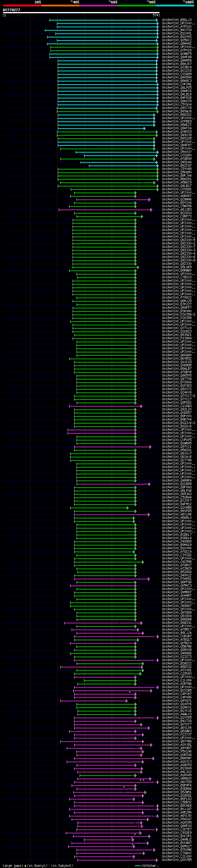Open hit UniRef100_Q6GQH0
The image size is (197, 868).
coord(177,355)
